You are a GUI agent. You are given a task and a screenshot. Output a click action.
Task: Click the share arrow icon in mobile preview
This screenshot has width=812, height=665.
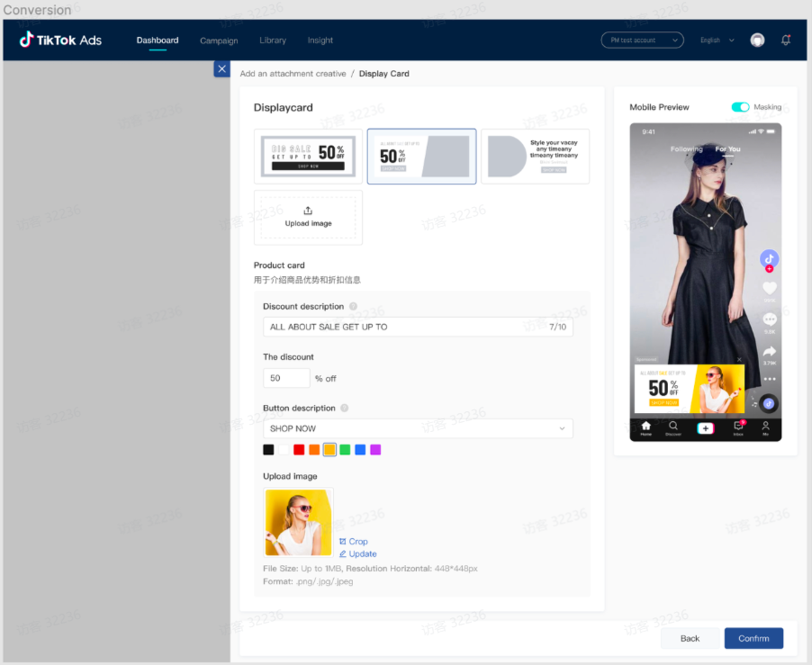coord(769,350)
